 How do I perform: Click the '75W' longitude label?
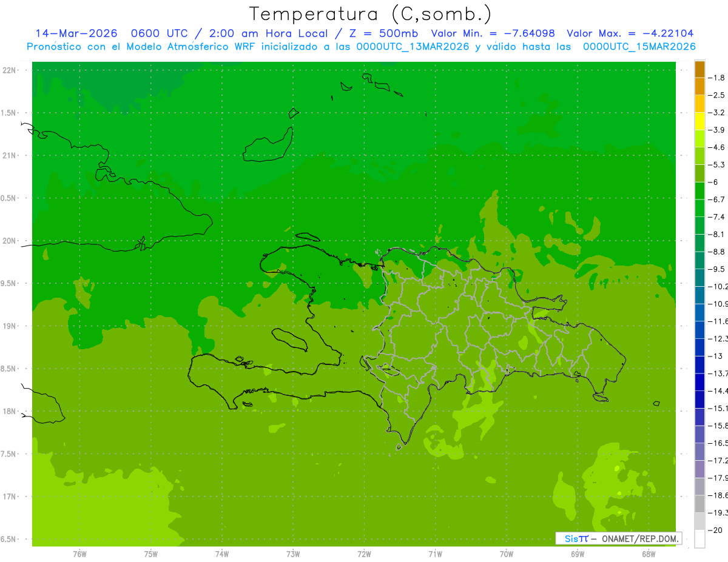pyautogui.click(x=151, y=554)
